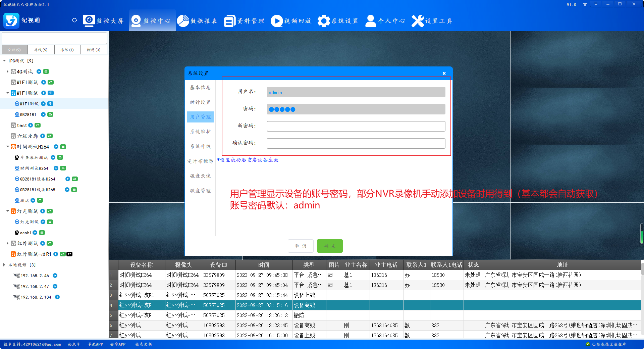The width and height of the screenshot is (644, 349).
Task: Click the network status icon of 4G测试
Action: (46, 71)
